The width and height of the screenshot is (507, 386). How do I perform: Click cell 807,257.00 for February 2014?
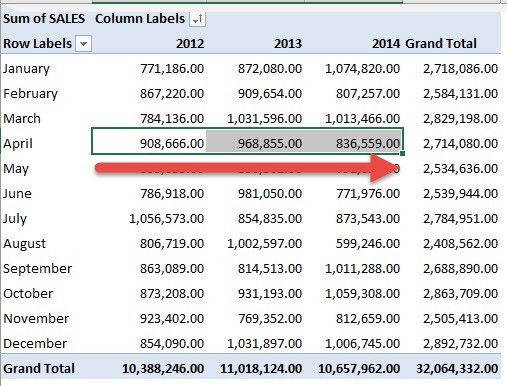368,94
